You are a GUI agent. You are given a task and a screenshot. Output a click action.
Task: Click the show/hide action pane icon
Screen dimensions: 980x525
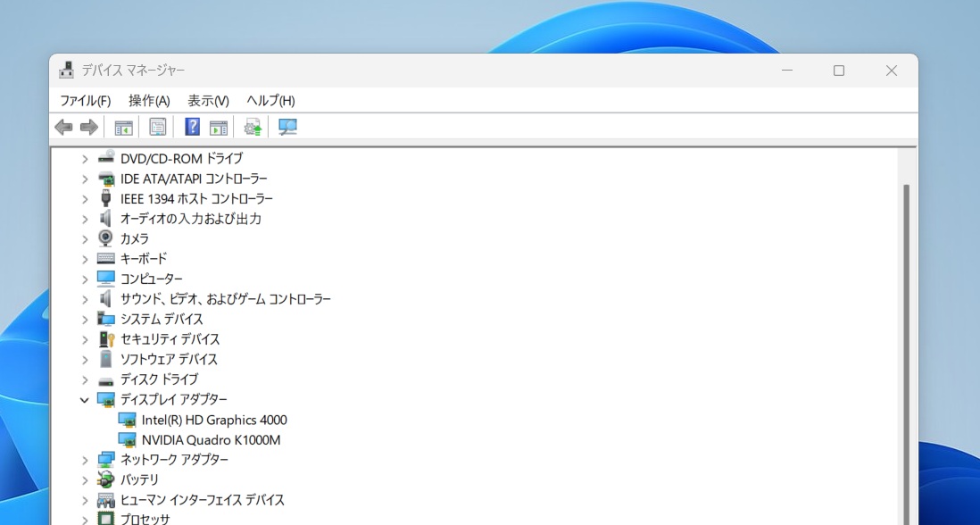point(218,128)
